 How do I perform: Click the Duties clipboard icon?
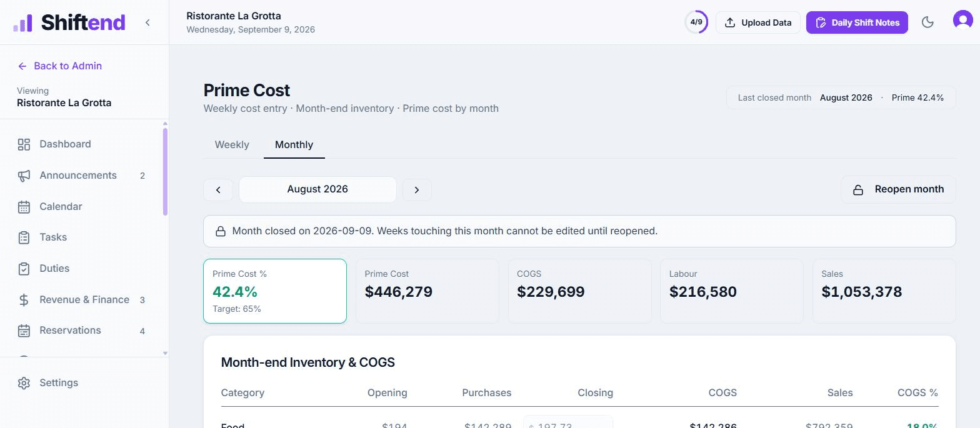24,269
